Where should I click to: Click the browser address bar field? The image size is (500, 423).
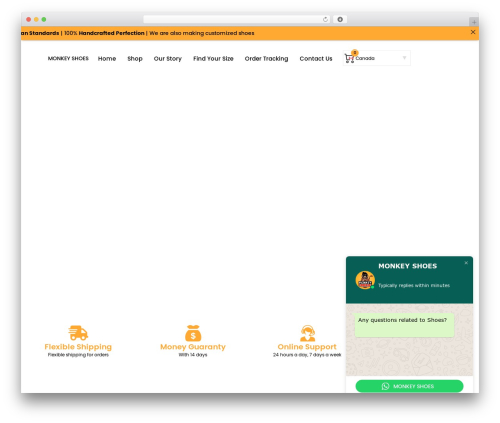point(237,19)
